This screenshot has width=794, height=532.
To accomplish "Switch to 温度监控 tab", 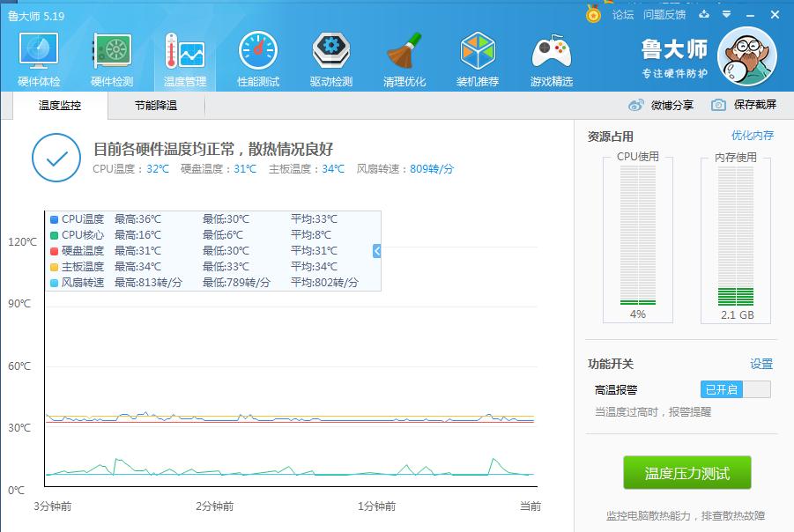I will [60, 106].
